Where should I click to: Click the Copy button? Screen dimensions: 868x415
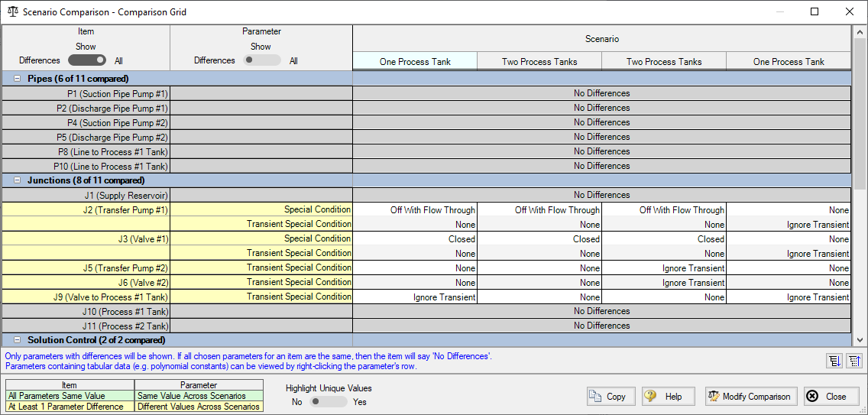[611, 396]
